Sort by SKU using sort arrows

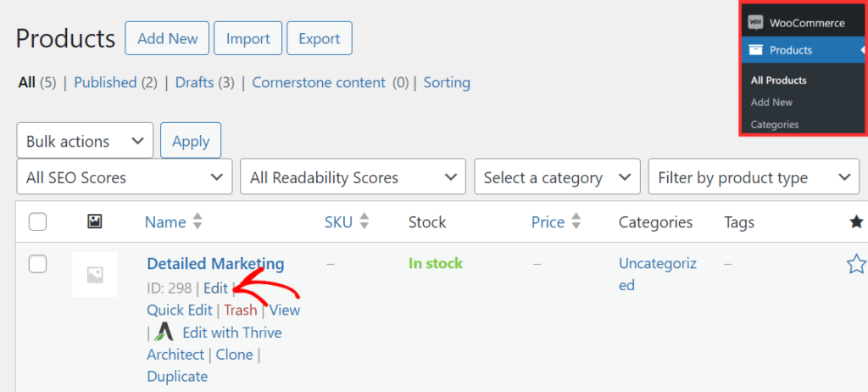pyautogui.click(x=365, y=222)
